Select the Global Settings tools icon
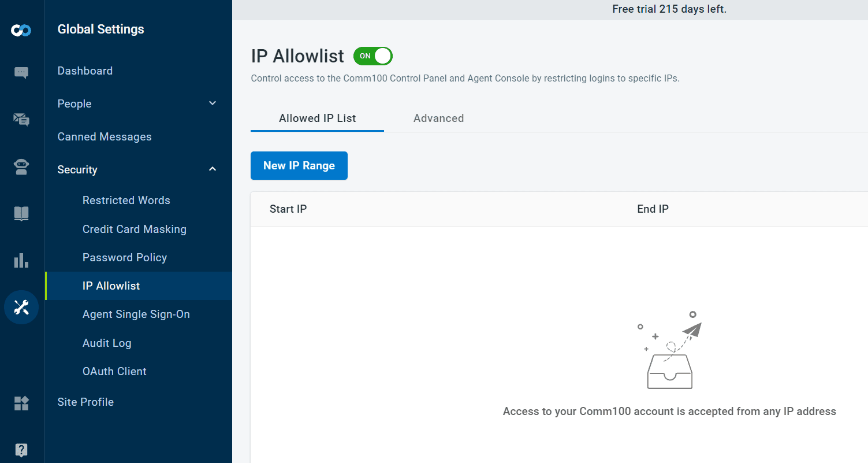This screenshot has width=868, height=463. [21, 307]
